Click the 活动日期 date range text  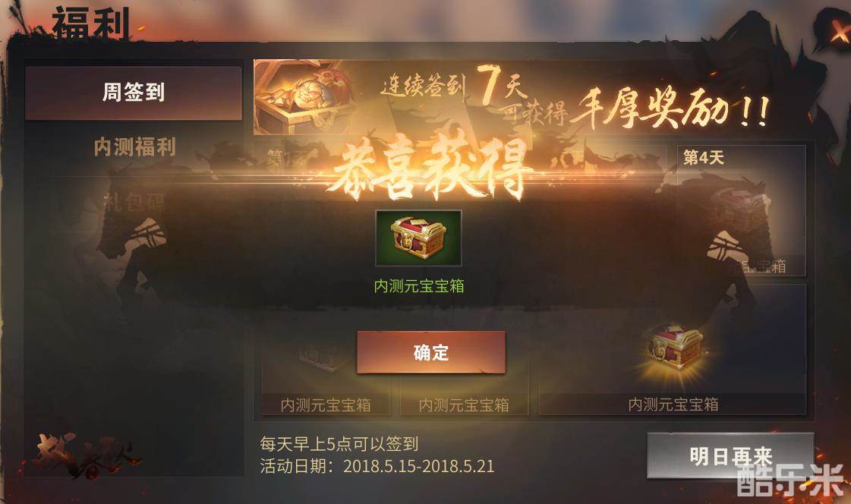coord(377,466)
